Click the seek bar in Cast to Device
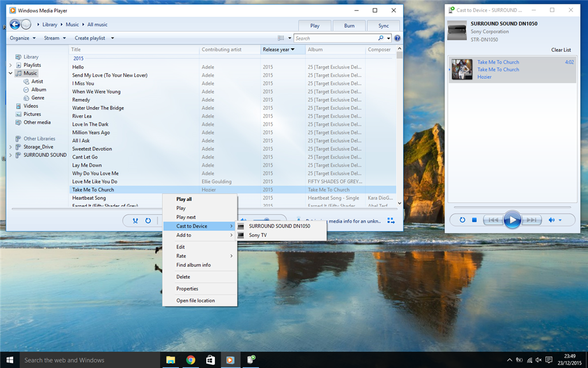Screen dimensions: 588x368 click(512, 207)
